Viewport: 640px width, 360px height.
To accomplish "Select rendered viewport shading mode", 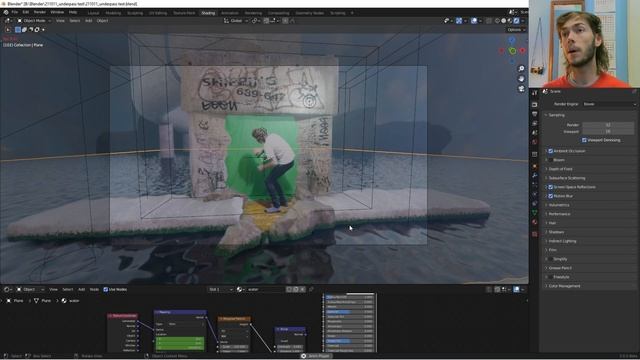I will 516,20.
